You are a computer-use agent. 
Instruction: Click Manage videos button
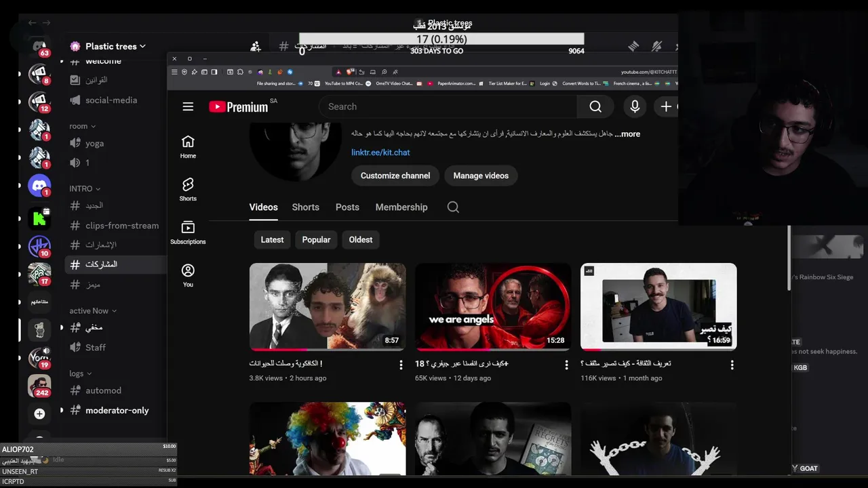[481, 176]
